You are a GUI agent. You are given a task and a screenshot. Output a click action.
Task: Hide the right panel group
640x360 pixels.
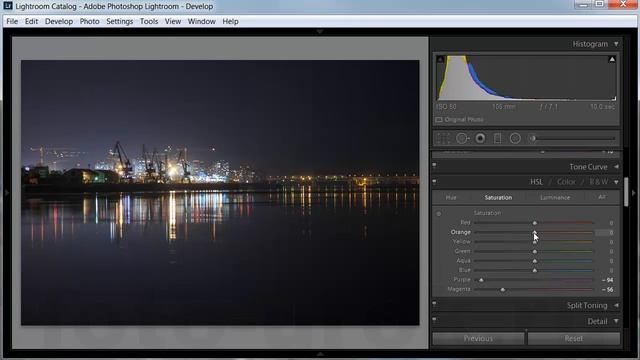[634, 192]
